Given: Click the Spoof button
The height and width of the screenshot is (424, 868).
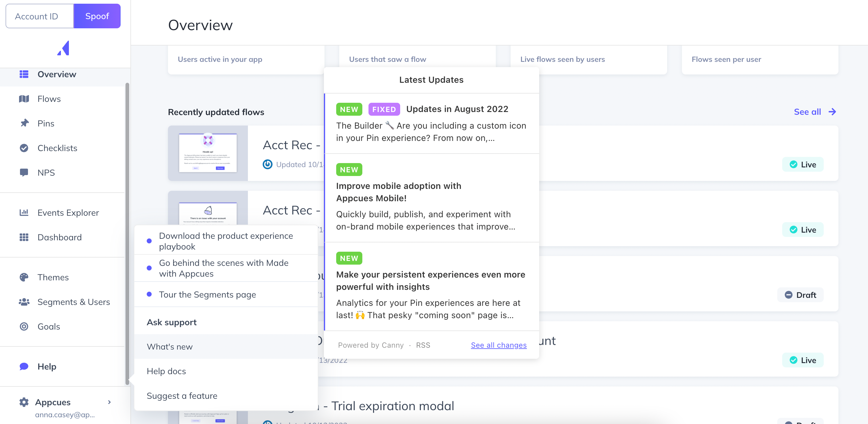Looking at the screenshot, I should (97, 16).
